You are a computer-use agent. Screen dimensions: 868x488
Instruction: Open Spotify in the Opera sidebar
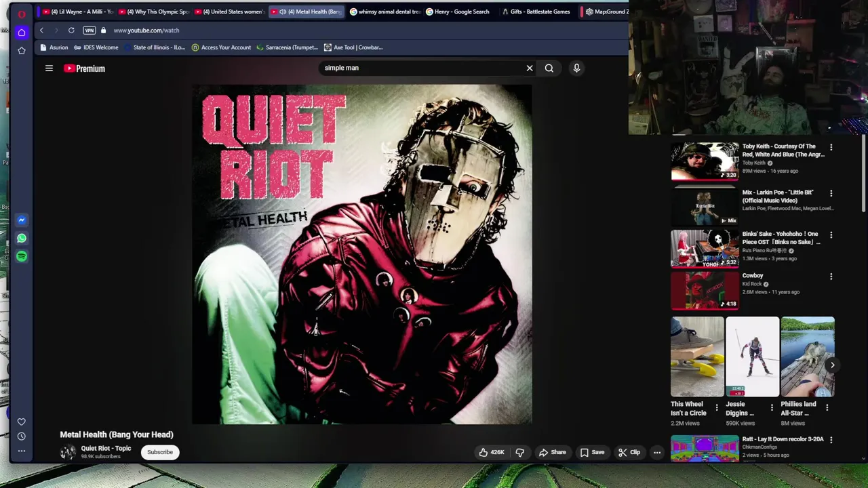pos(22,256)
